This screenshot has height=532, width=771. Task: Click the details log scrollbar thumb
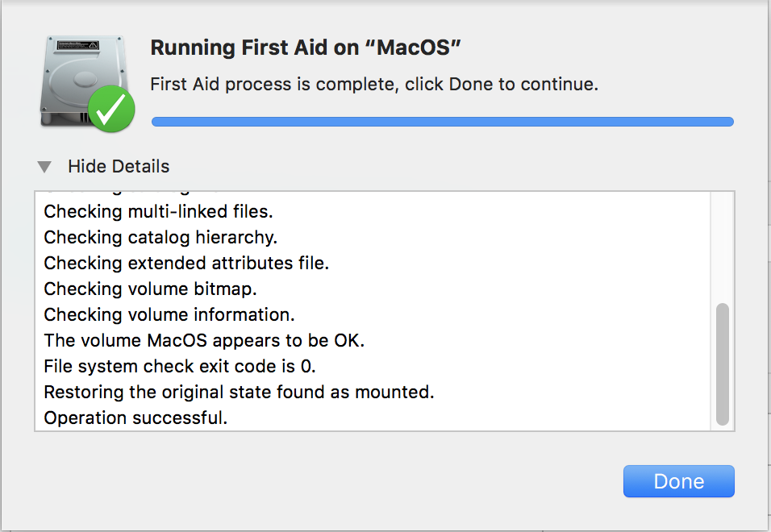(722, 363)
